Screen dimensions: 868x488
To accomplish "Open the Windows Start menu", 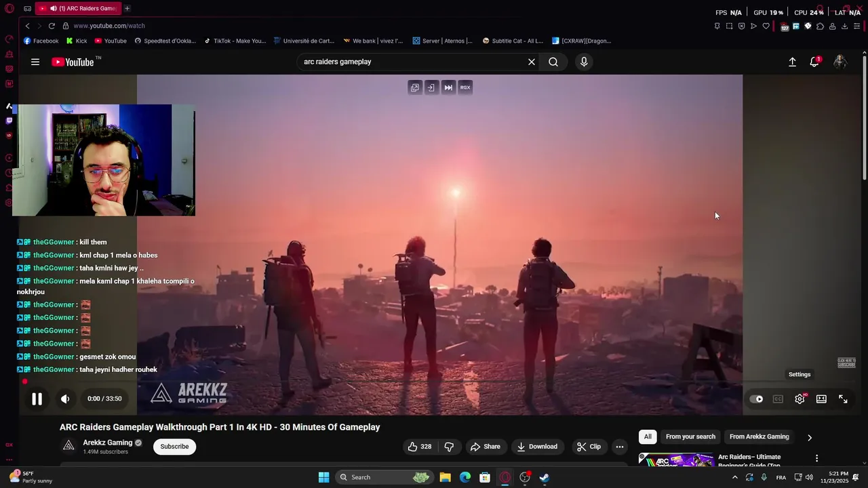I will coord(323,477).
